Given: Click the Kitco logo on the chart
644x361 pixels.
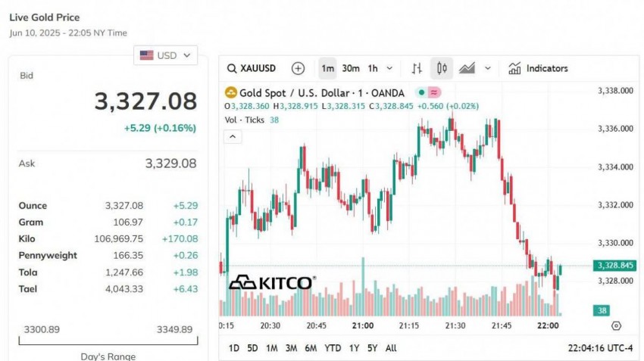Looking at the screenshot, I should (271, 282).
